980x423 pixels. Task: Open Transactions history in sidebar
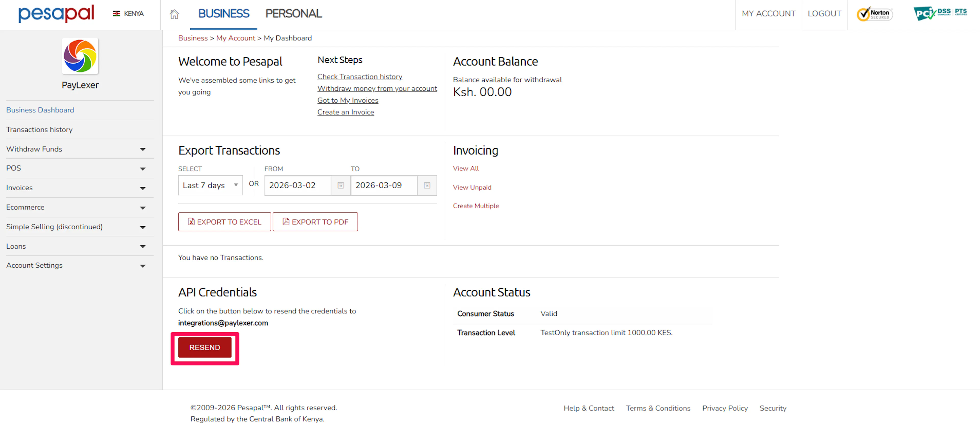point(39,130)
